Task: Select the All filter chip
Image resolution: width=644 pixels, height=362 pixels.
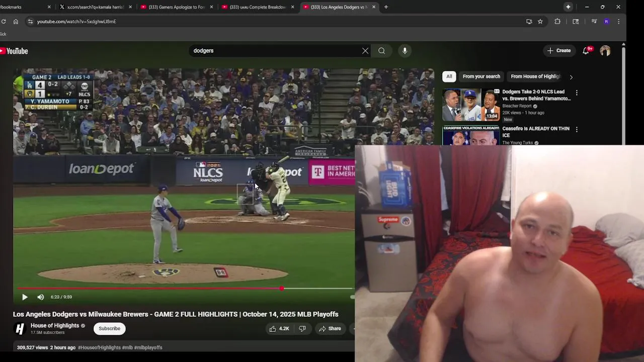Action: coord(449,76)
